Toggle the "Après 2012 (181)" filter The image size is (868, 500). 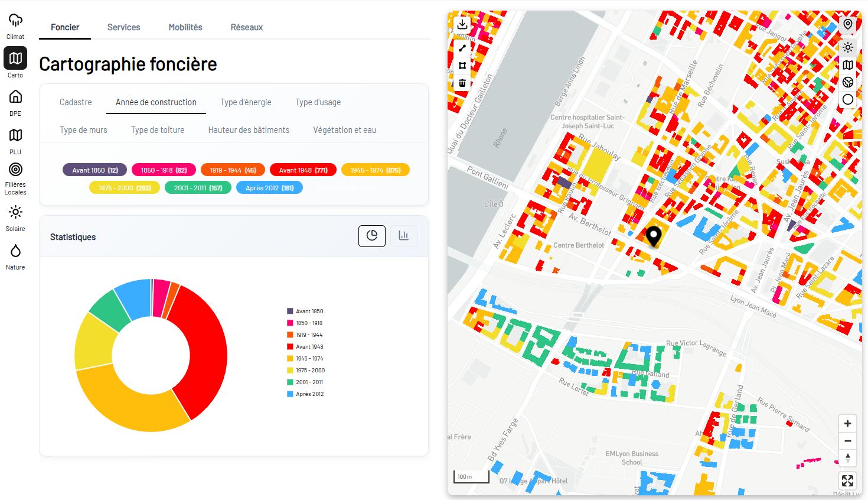click(x=269, y=187)
